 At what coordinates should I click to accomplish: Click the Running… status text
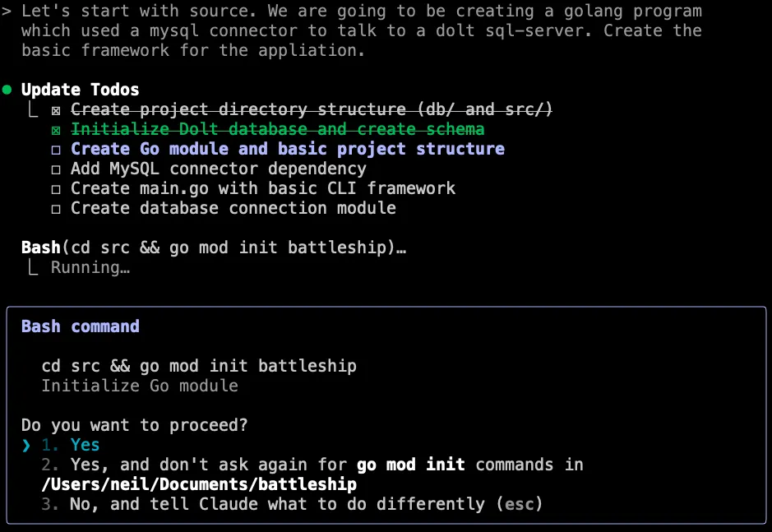90,267
